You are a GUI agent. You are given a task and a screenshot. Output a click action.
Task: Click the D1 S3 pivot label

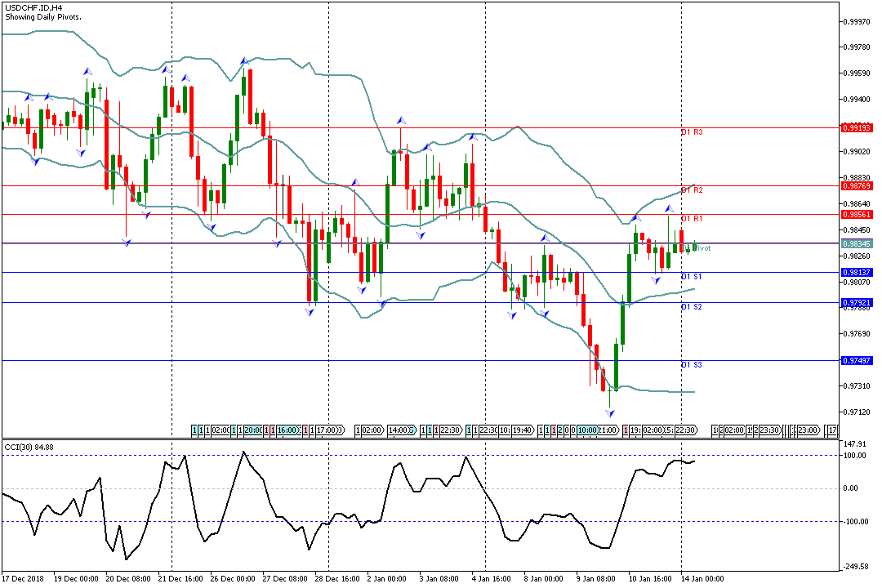692,365
